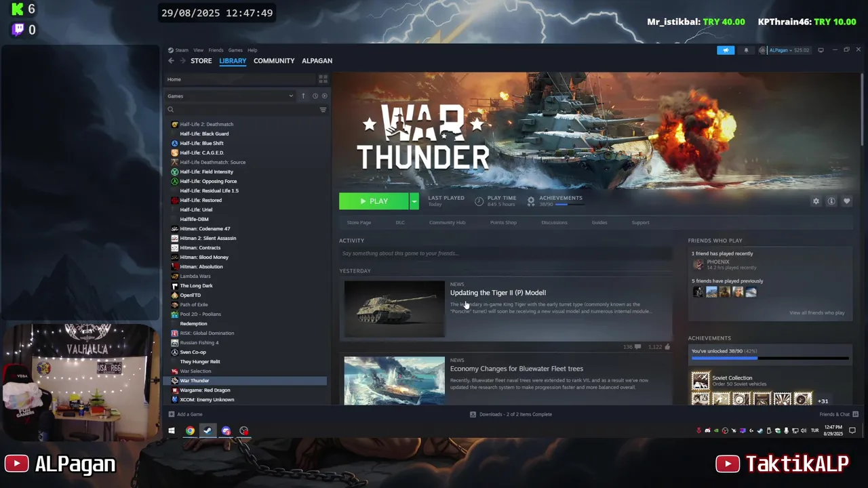Toggle the library sort direction arrow
868x488 pixels.
303,96
